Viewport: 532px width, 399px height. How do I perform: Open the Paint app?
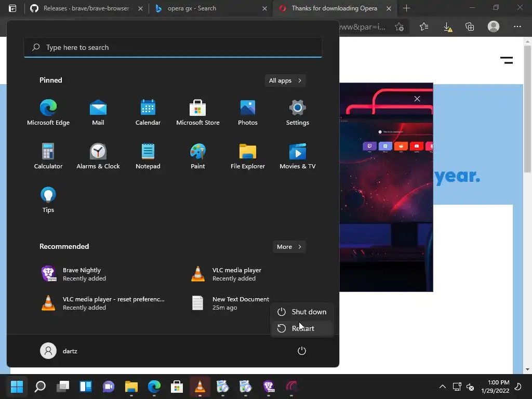pos(198,156)
